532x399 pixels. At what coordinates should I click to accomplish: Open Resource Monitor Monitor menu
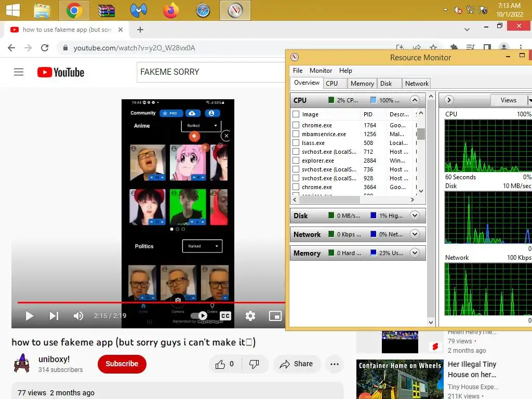click(321, 71)
